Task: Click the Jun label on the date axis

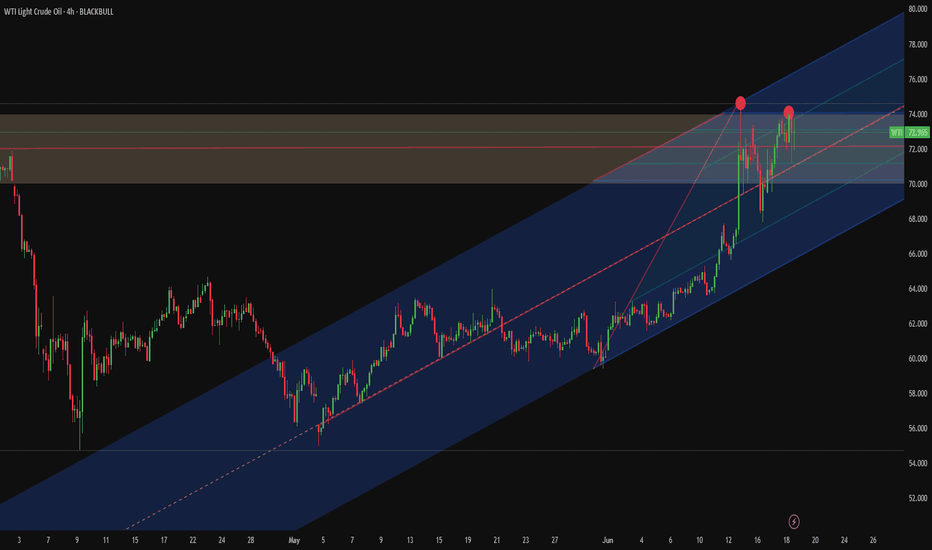Action: coord(607,540)
